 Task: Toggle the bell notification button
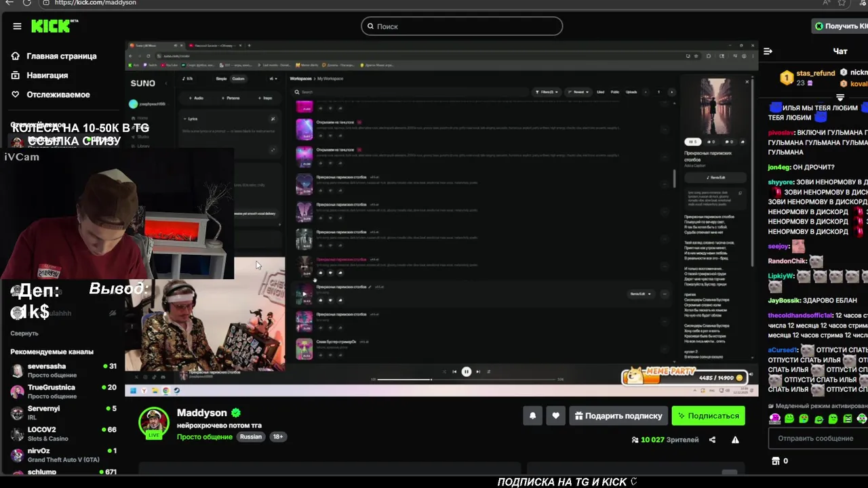point(532,416)
